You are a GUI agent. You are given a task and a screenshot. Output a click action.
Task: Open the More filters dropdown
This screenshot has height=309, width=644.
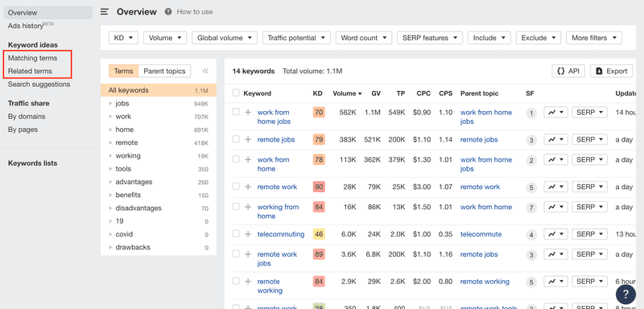point(594,38)
